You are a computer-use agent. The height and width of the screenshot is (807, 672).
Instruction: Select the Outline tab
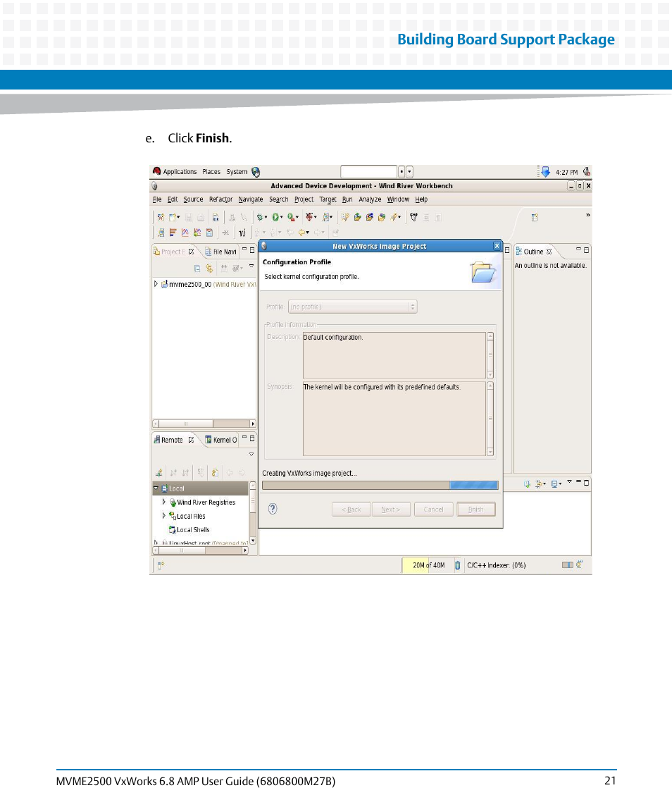coord(534,252)
